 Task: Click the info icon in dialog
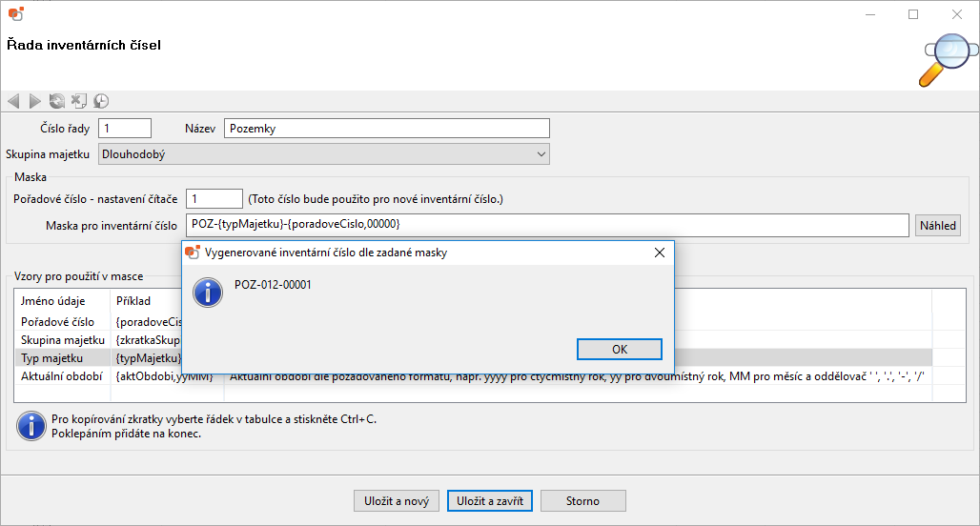pos(208,293)
